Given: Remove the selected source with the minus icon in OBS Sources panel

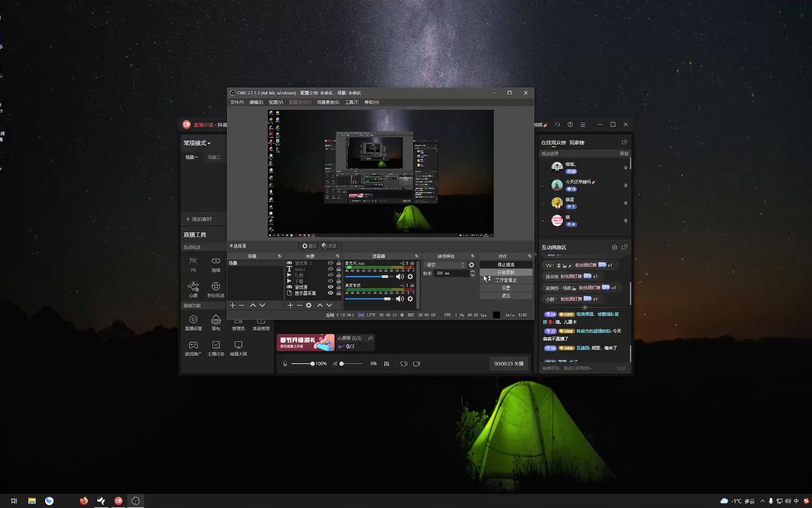Looking at the screenshot, I should coord(299,305).
